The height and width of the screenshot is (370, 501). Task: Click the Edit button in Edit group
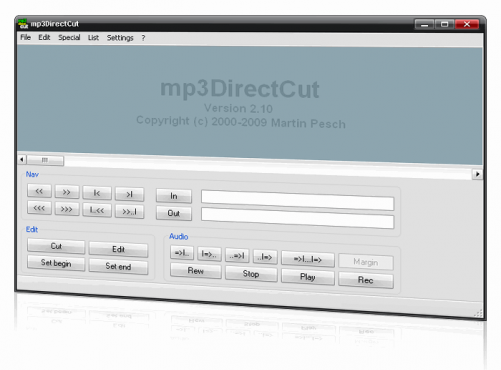(118, 249)
